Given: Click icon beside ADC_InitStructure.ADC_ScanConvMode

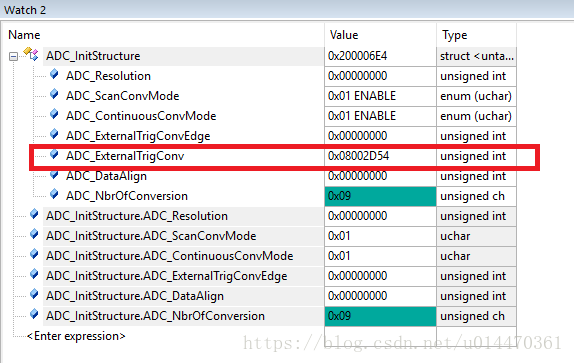Looking at the screenshot, I should point(34,234).
